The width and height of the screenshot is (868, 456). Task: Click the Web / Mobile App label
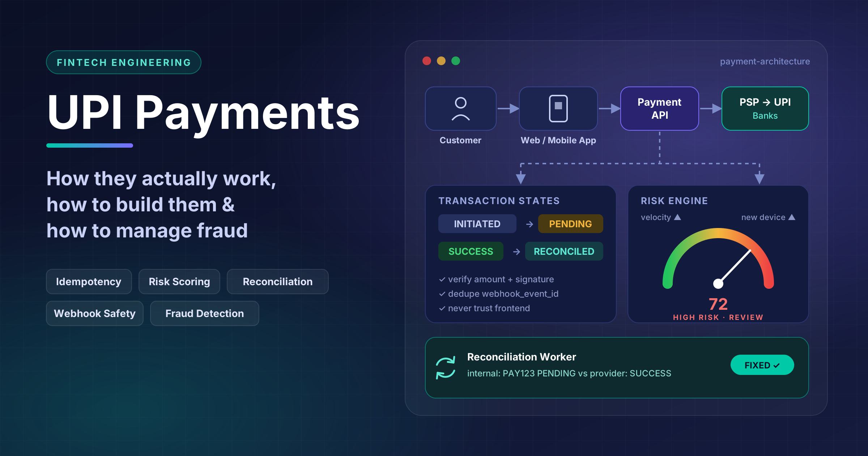pyautogui.click(x=558, y=140)
